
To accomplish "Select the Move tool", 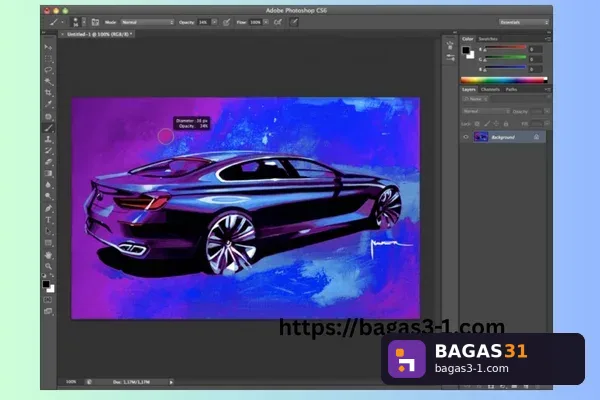I will point(48,47).
